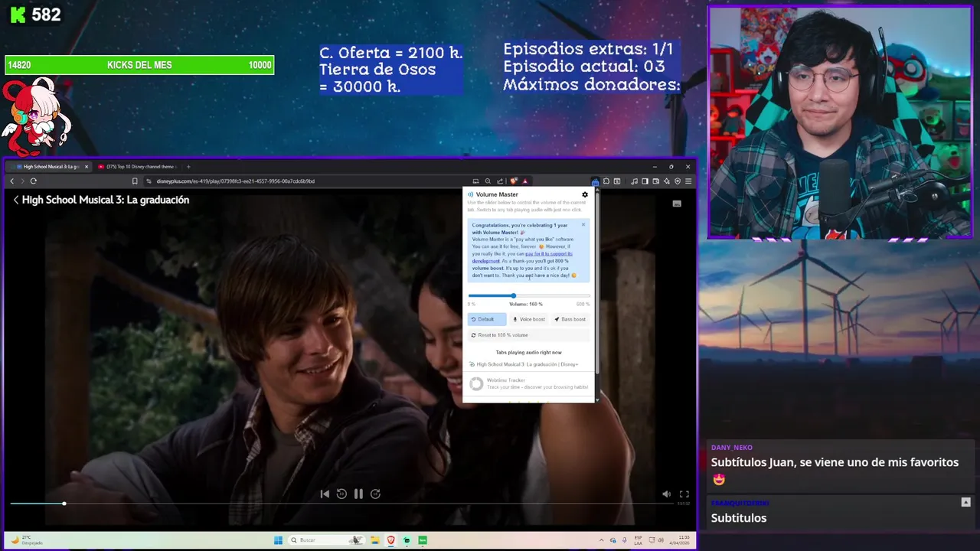Open the browser hamburger menu
The image size is (980, 551).
coord(688,181)
